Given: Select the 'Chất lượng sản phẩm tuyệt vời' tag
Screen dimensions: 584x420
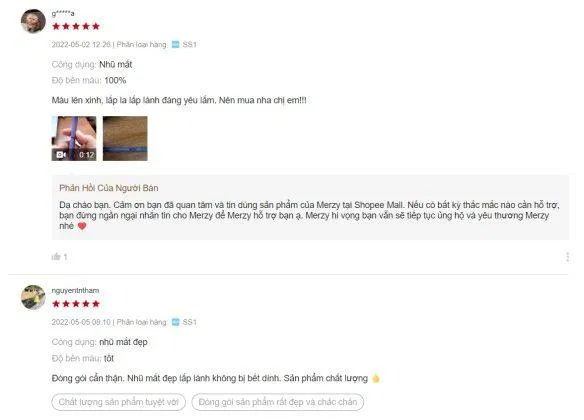Looking at the screenshot, I should click(118, 402).
